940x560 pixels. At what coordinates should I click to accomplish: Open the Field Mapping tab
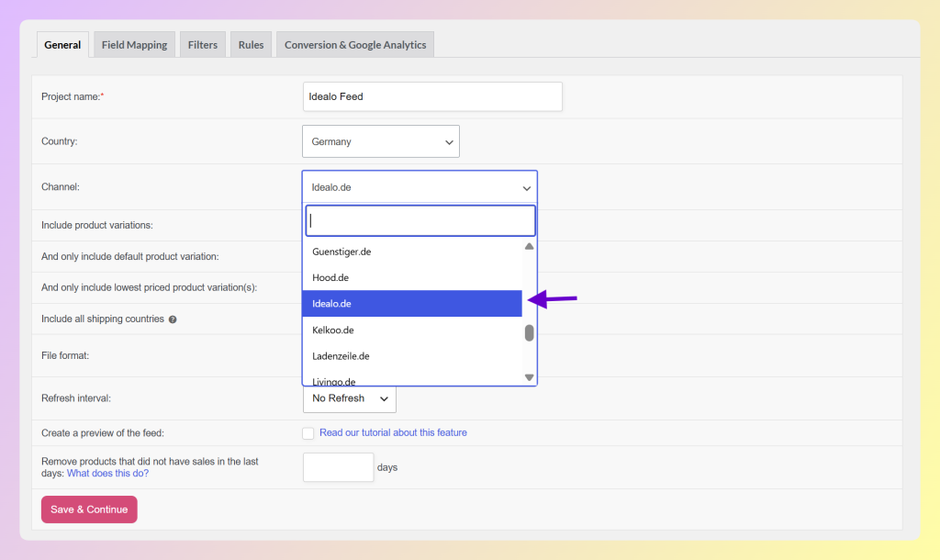coord(134,45)
